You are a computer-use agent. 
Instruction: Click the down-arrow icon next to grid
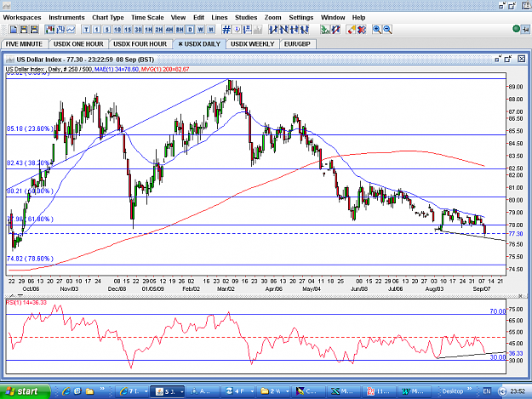tap(237, 30)
